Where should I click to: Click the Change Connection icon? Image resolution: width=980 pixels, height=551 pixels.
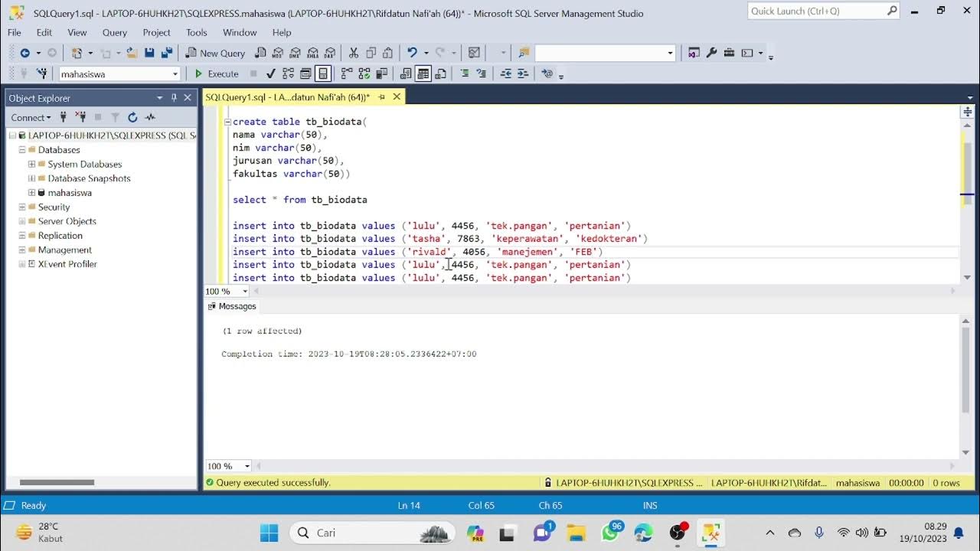tap(41, 73)
